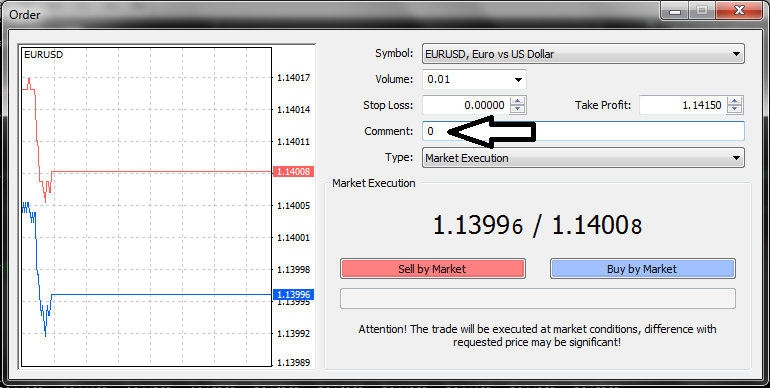Viewport: 770px width, 388px height.
Task: Close the Order window
Action: pyautogui.click(x=739, y=10)
